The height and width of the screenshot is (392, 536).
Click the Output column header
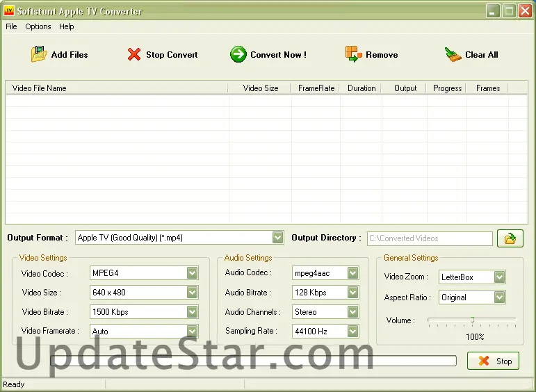point(404,88)
